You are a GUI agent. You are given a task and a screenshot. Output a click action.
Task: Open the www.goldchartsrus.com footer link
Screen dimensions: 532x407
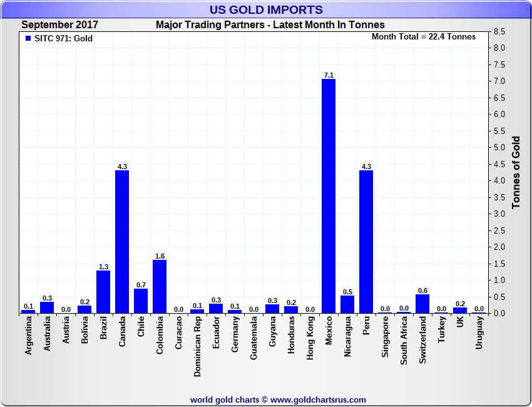(318, 400)
